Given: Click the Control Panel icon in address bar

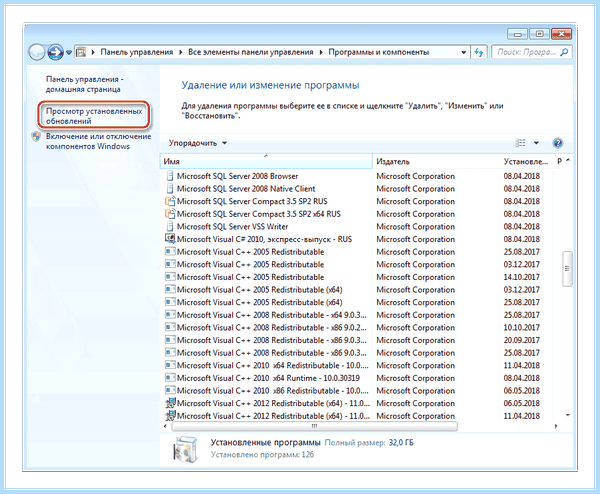Looking at the screenshot, I should 81,52.
